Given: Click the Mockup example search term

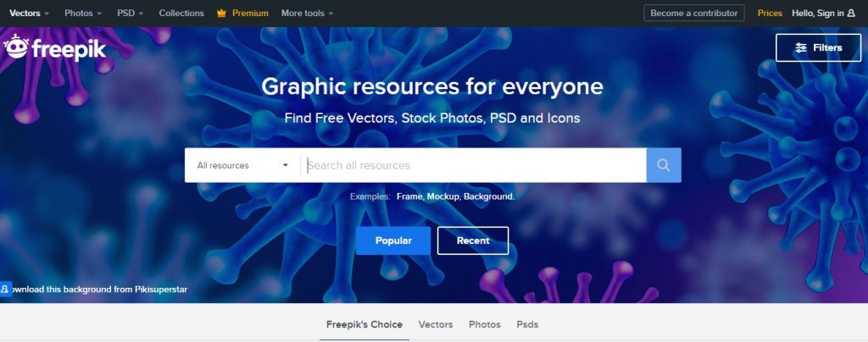Looking at the screenshot, I should click(x=442, y=196).
